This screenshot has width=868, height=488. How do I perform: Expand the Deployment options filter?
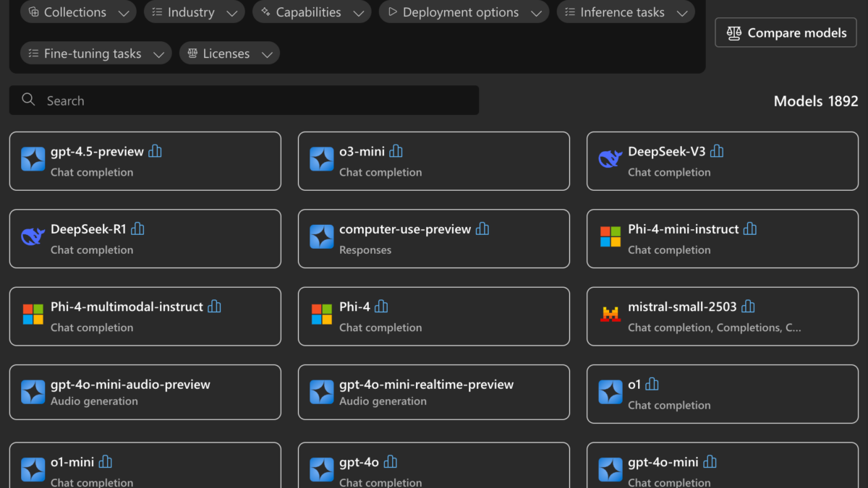pos(464,12)
